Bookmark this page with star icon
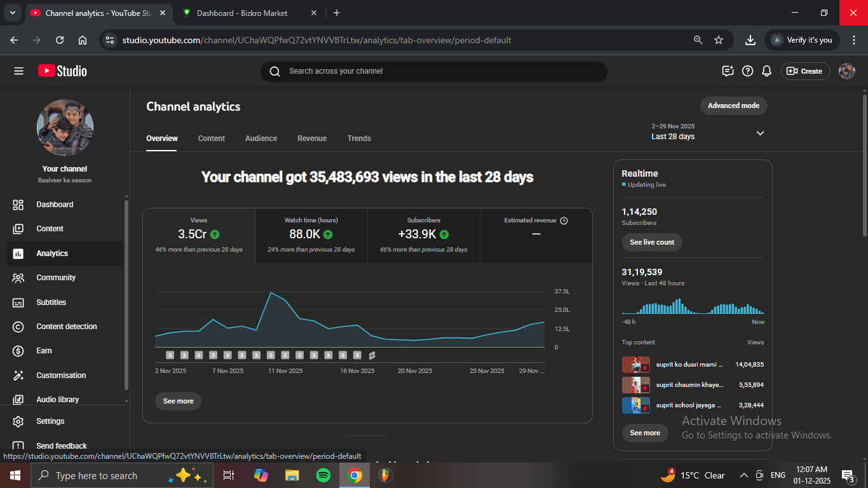 click(719, 40)
